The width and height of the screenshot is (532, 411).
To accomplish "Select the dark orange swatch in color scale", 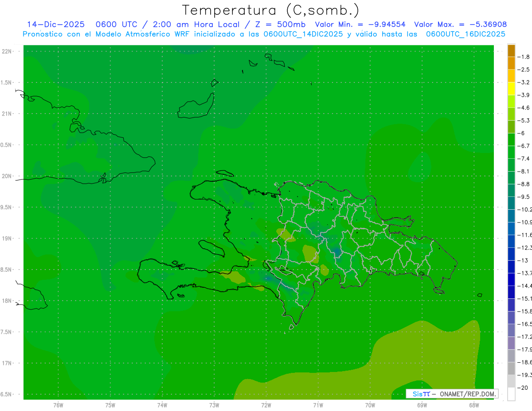I will point(511,51).
